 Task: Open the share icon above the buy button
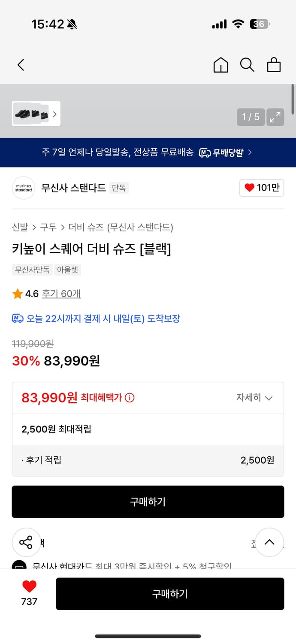[x=26, y=542]
